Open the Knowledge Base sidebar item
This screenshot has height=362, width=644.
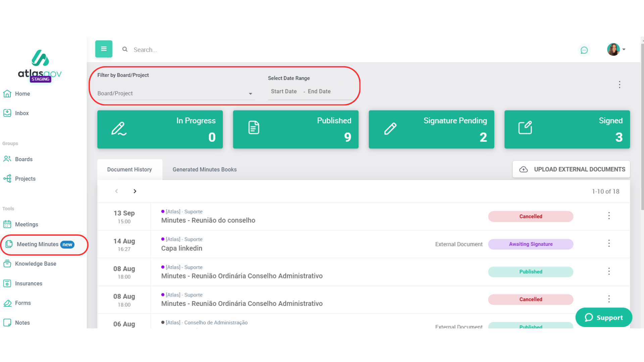coord(35,264)
